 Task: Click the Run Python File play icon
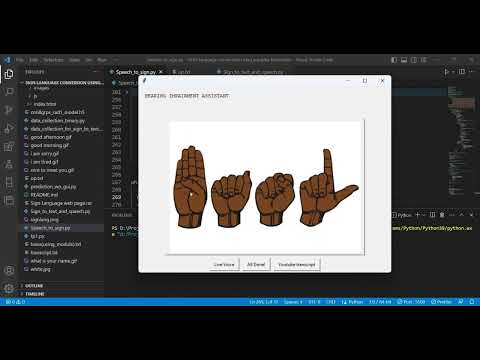(447, 72)
